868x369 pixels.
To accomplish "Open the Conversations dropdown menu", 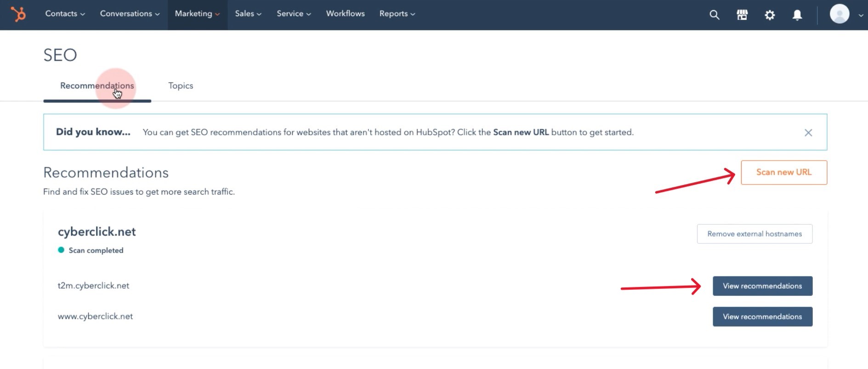I will 130,14.
